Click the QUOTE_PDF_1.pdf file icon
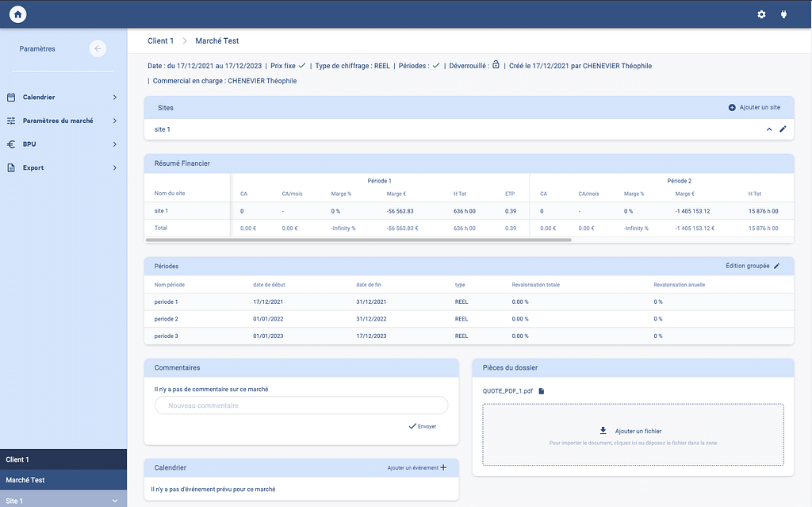The height and width of the screenshot is (507, 812). [541, 391]
